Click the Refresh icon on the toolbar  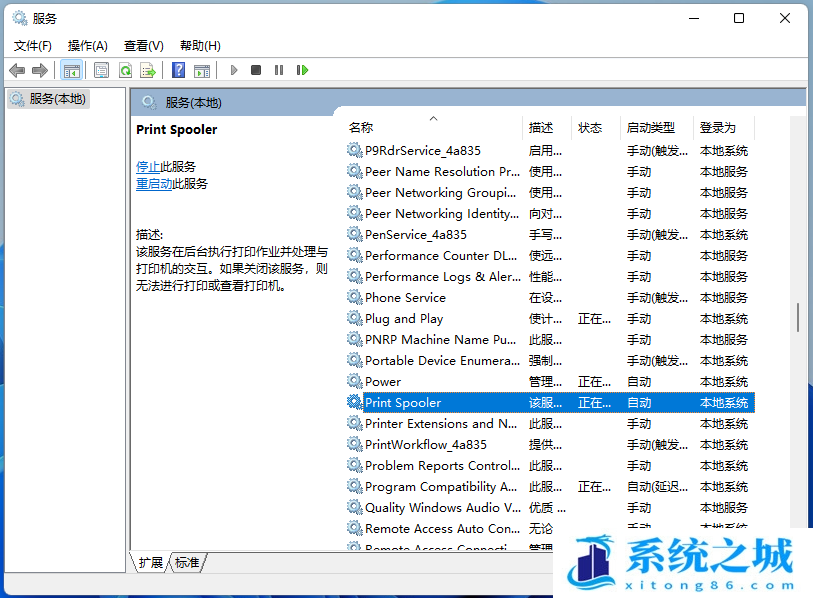pyautogui.click(x=125, y=70)
